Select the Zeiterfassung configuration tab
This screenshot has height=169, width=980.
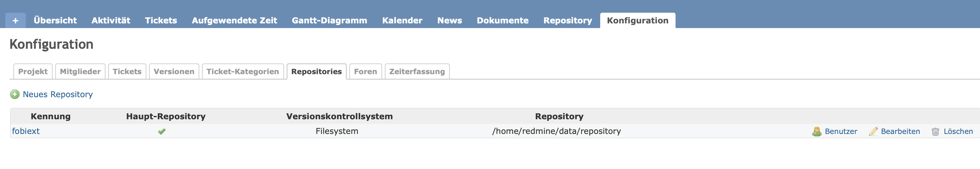point(417,71)
